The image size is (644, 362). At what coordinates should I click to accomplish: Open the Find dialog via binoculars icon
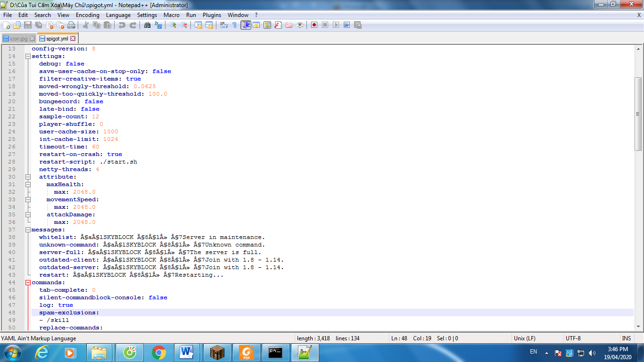pyautogui.click(x=148, y=25)
